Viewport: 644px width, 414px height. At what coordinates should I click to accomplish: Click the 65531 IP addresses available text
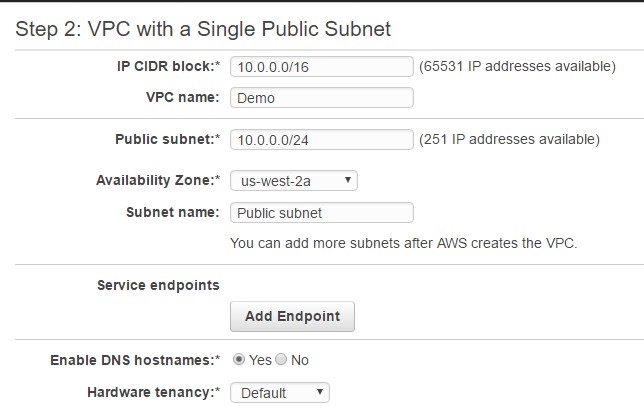pyautogui.click(x=518, y=66)
